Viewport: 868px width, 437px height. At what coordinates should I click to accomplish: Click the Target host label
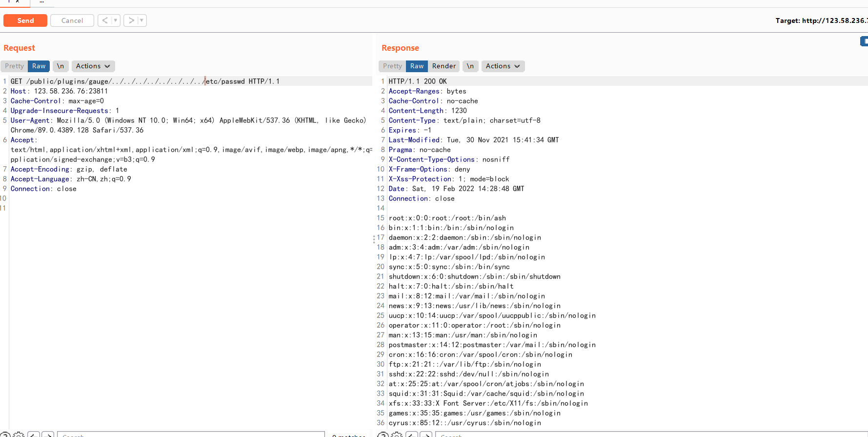click(x=822, y=20)
